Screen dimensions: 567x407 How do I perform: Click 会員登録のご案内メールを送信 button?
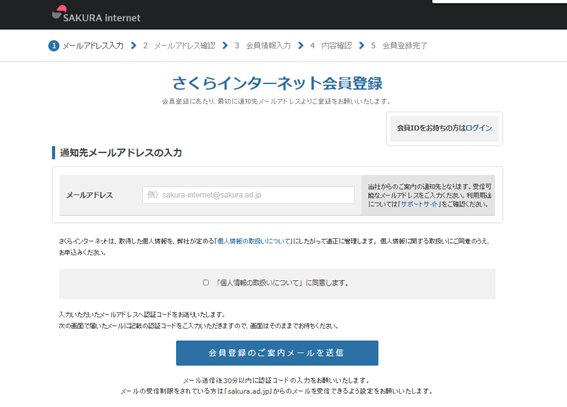coord(277,353)
